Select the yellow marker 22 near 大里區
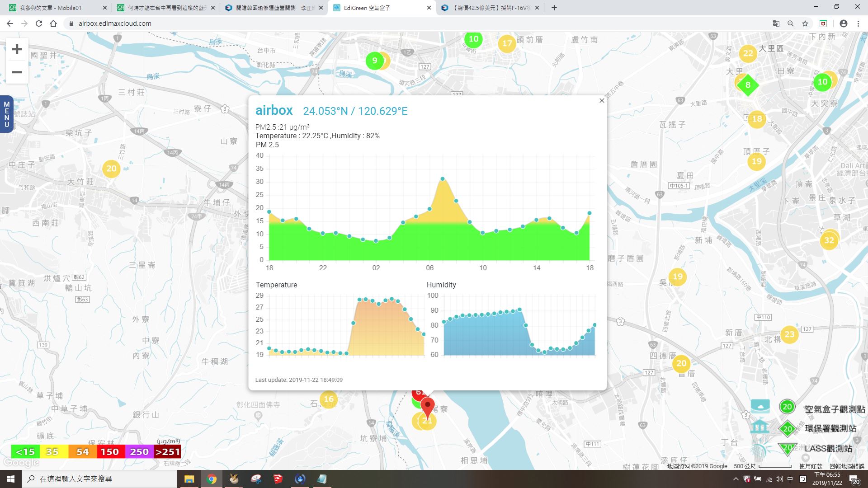Viewport: 868px width, 488px height. [748, 53]
